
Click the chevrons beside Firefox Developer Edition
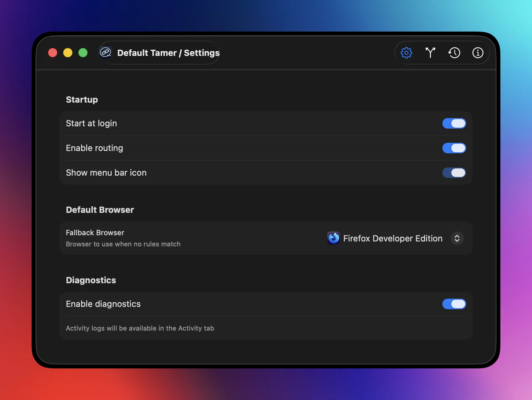[x=457, y=238]
